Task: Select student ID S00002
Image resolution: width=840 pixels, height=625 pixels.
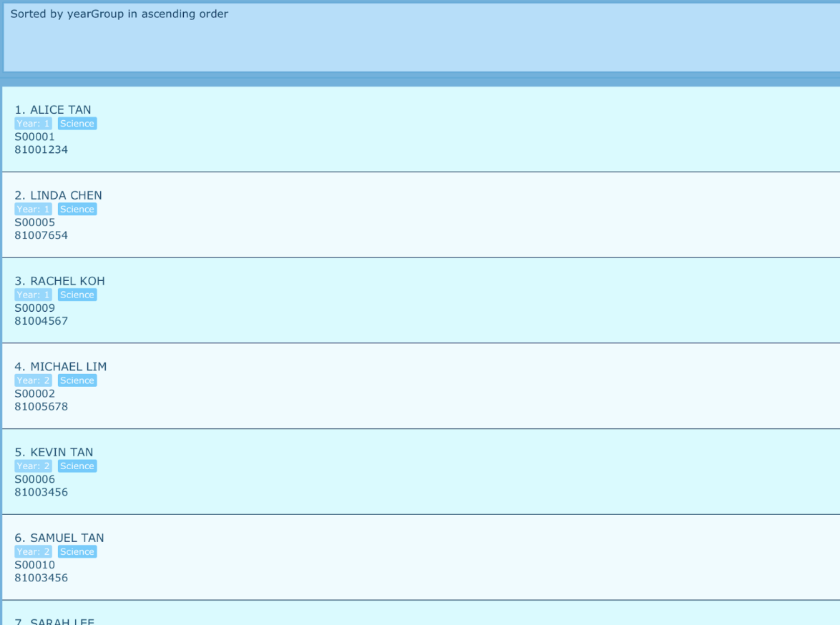Action: pyautogui.click(x=35, y=393)
